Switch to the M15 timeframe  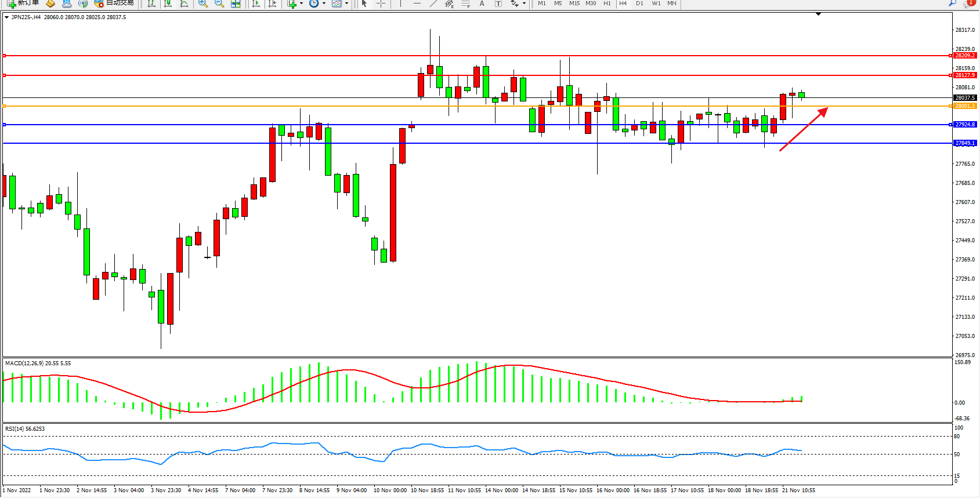click(x=574, y=3)
